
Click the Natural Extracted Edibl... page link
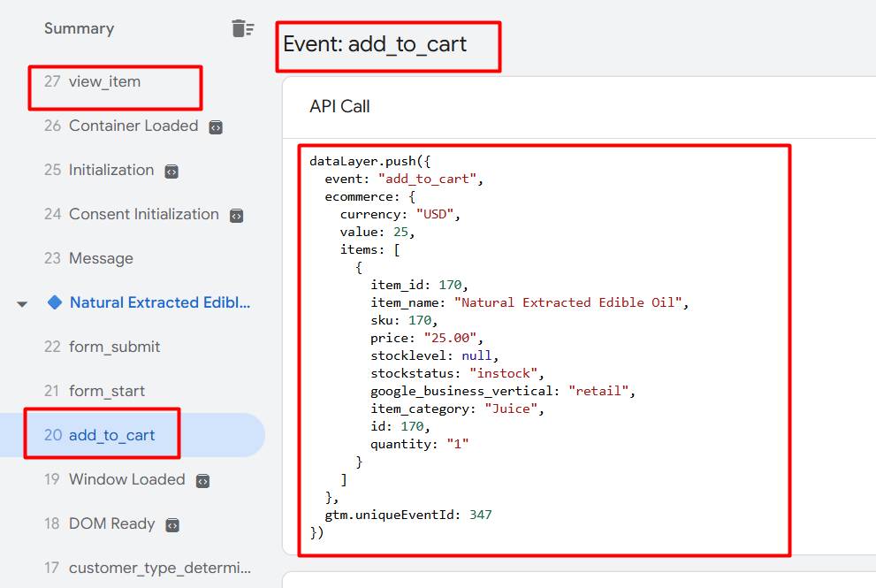[160, 302]
